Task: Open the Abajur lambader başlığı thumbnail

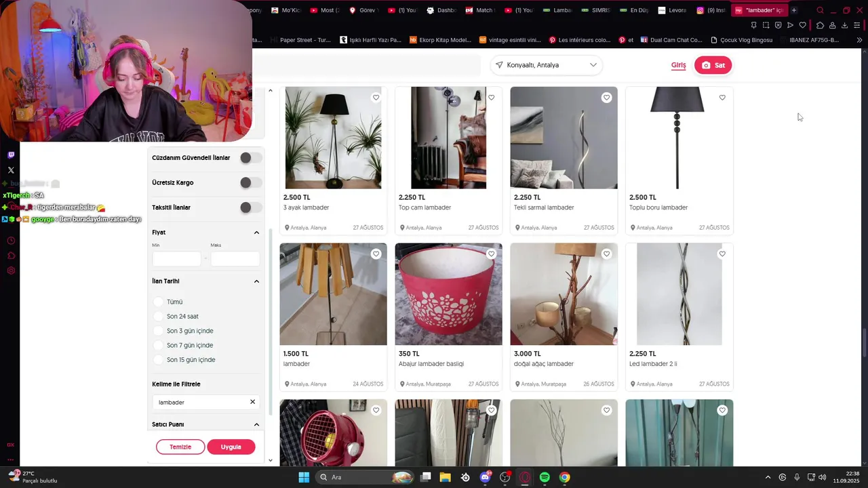Action: (x=448, y=294)
